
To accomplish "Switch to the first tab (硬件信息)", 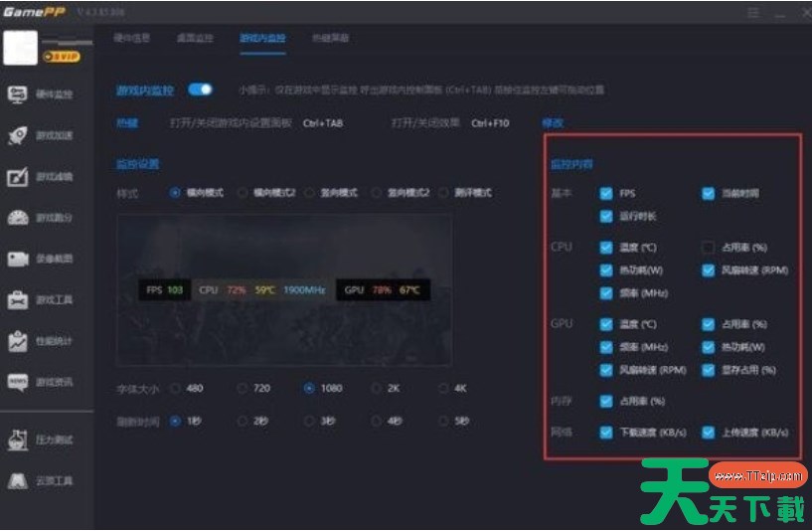I will click(x=131, y=38).
